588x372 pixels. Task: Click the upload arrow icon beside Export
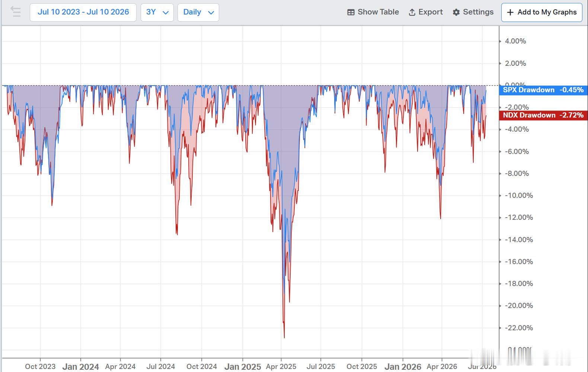pyautogui.click(x=412, y=12)
